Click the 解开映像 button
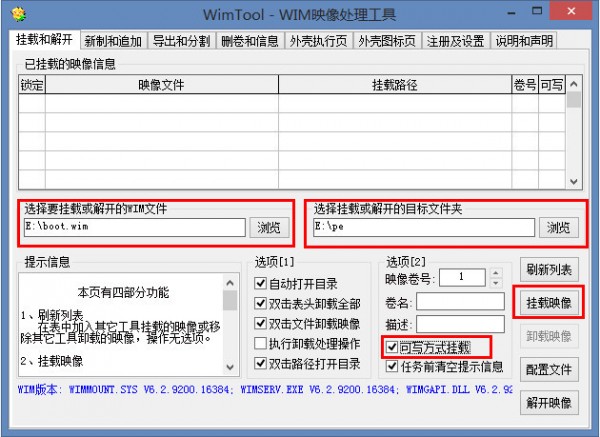Viewport: 600px width, 437px height. pos(549,403)
